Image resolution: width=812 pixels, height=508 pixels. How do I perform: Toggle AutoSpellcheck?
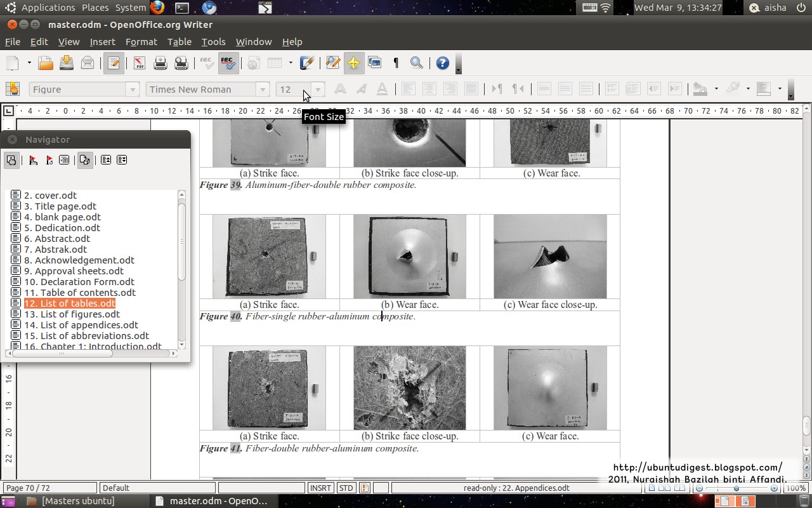(228, 63)
